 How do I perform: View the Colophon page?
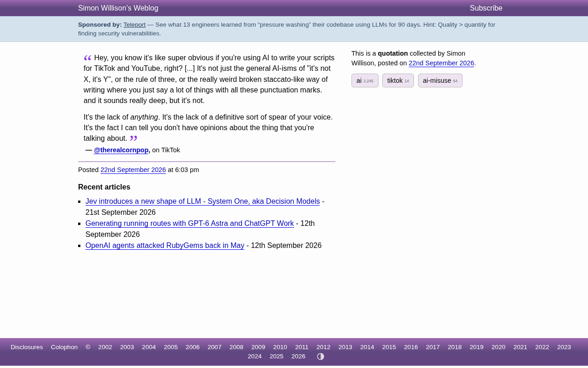tap(64, 347)
